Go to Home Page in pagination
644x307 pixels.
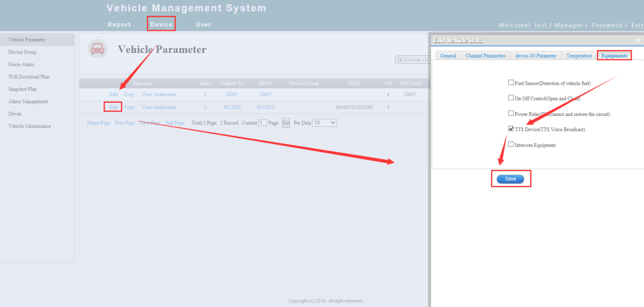tap(99, 123)
